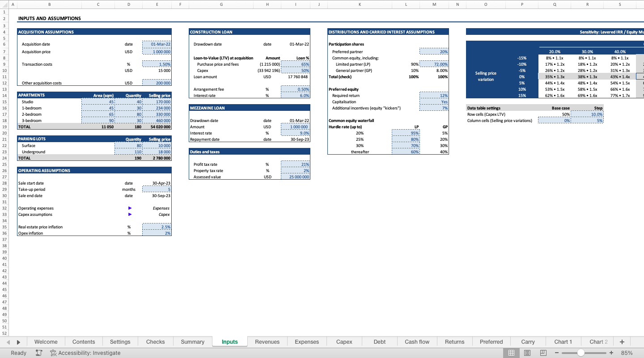The height and width of the screenshot is (358, 644).
Task: Click the zoom slider handle
Action: (x=580, y=353)
